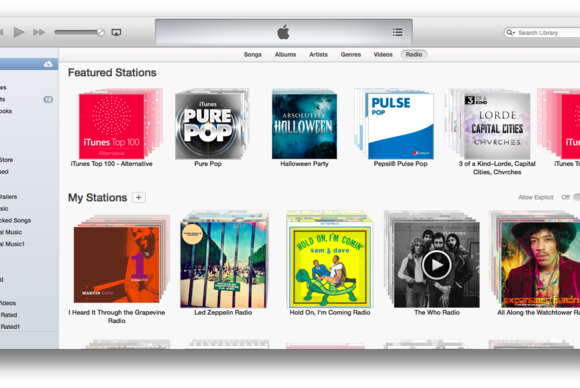This screenshot has width=580, height=388.
Task: Play The Who Radio station
Action: coord(436,265)
